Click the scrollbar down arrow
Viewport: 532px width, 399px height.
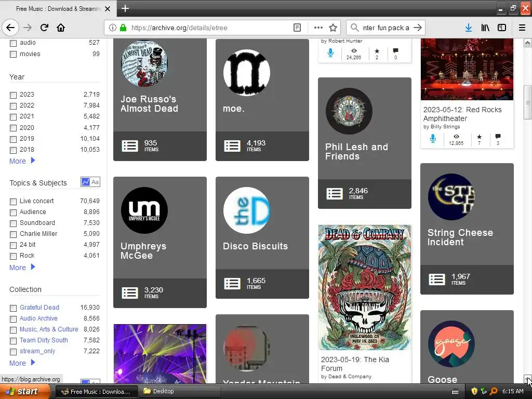527,379
